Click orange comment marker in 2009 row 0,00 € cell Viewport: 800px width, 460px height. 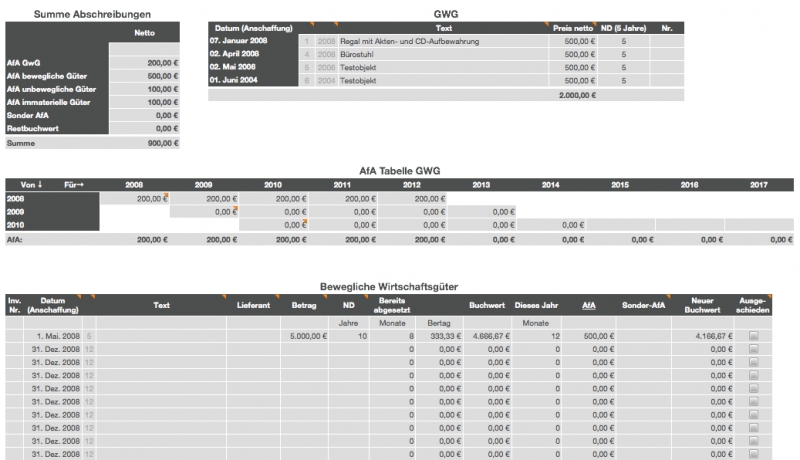235,208
